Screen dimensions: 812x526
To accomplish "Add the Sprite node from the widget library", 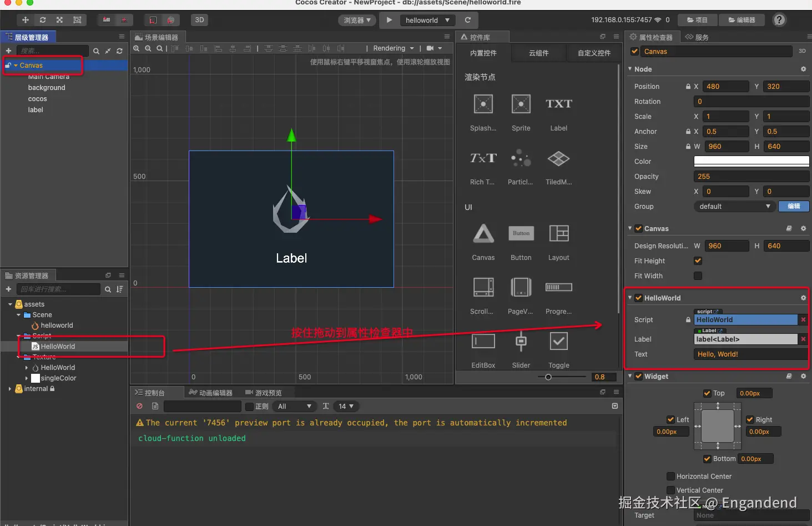I will pos(521,104).
